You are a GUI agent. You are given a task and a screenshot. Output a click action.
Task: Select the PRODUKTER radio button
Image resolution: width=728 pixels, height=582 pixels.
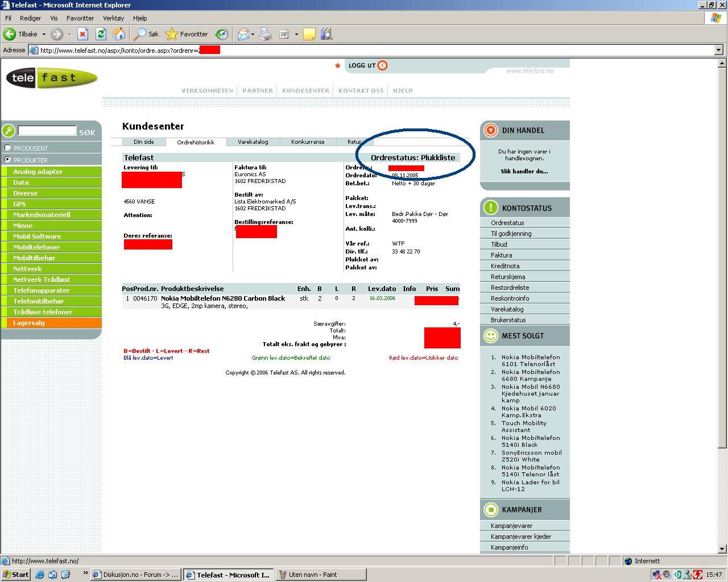[8, 160]
